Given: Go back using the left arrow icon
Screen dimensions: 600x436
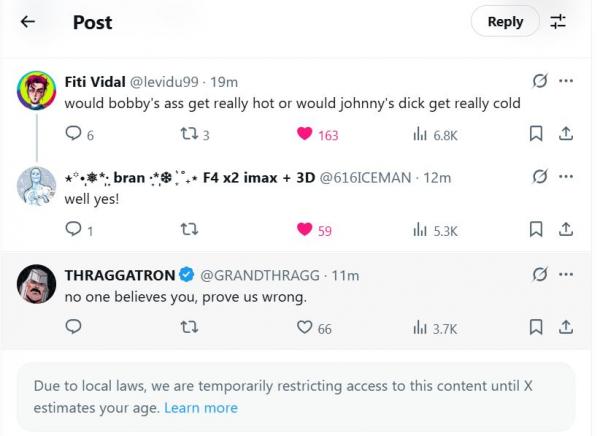Looking at the screenshot, I should 28,22.
